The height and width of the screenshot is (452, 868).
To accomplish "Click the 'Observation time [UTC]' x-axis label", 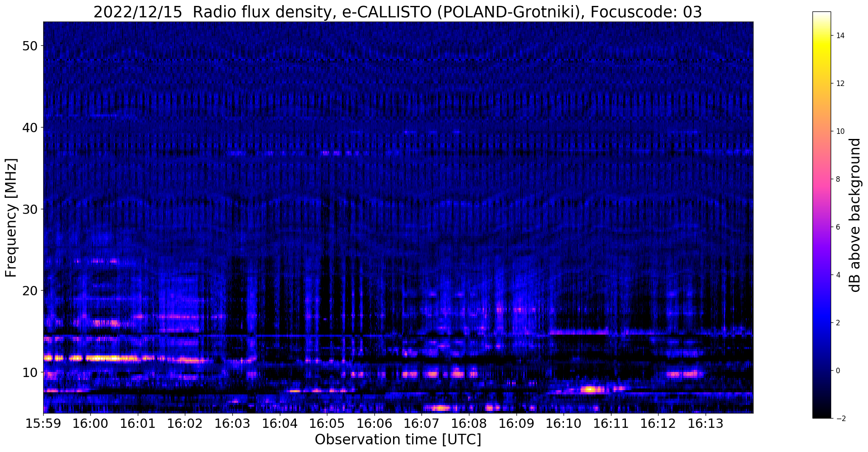I will pyautogui.click(x=398, y=439).
